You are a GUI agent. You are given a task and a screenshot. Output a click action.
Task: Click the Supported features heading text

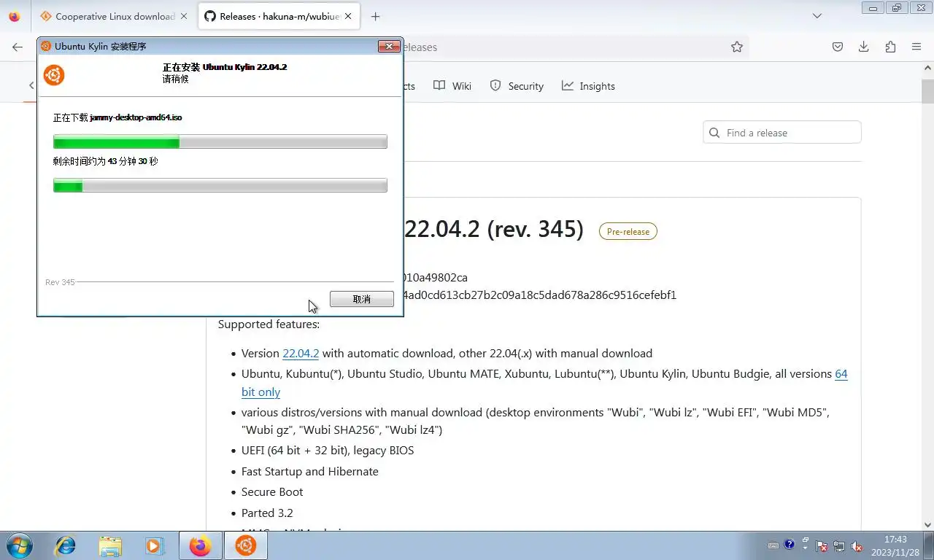tap(269, 324)
